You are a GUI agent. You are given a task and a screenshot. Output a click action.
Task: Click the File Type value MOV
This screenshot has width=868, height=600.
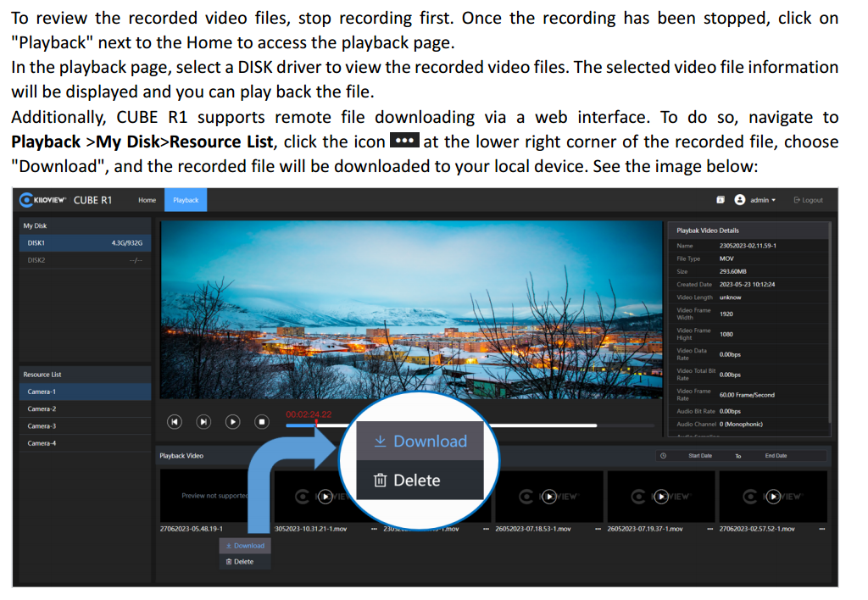pyautogui.click(x=726, y=259)
